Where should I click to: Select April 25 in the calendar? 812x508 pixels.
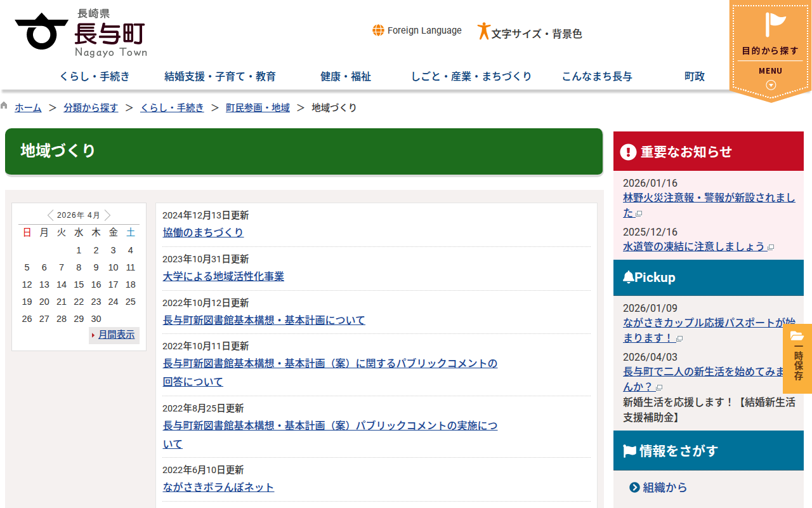tap(130, 302)
